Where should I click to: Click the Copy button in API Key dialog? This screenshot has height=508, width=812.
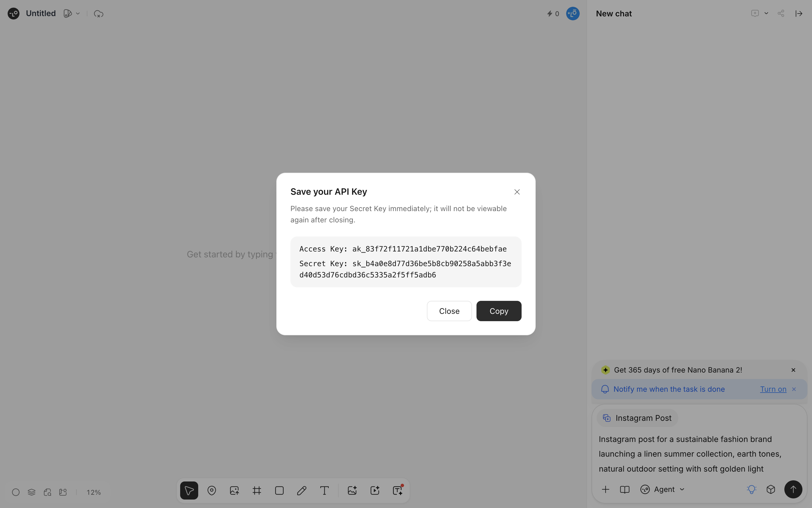click(x=498, y=311)
